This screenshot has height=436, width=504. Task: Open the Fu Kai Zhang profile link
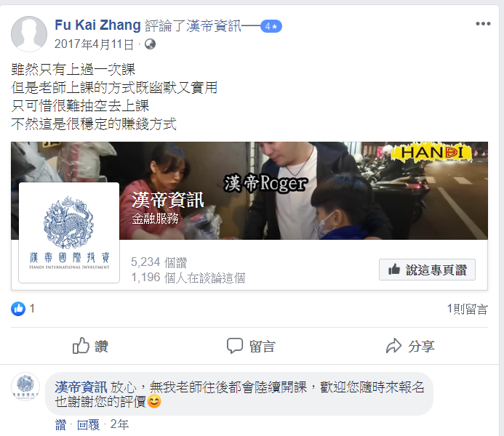coord(97,25)
